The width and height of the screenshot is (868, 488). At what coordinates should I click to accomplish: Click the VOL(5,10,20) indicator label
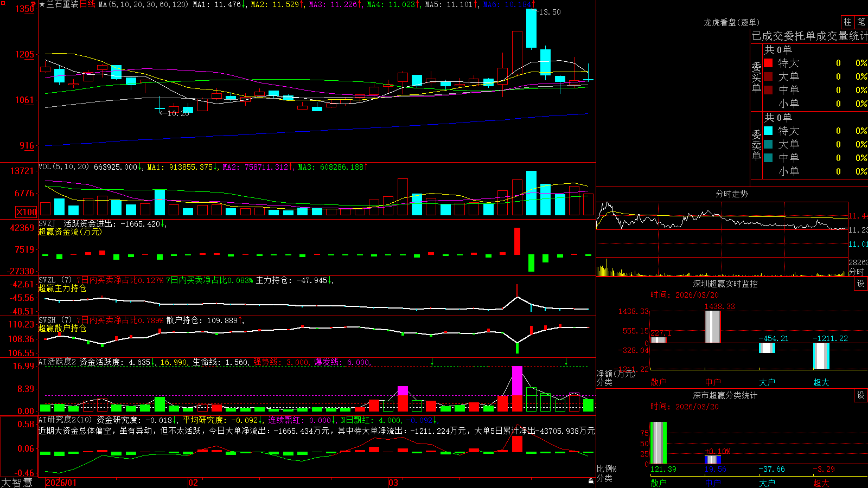tap(63, 167)
